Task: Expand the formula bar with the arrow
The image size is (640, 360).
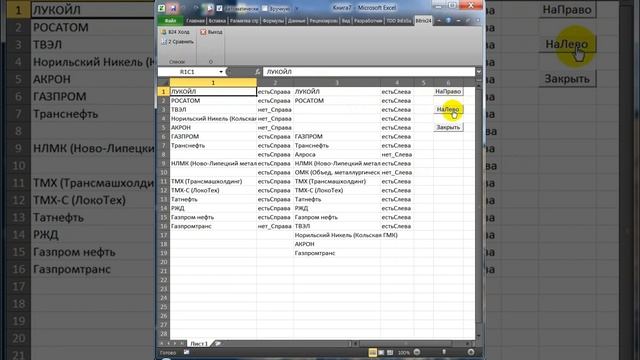Action: 478,72
